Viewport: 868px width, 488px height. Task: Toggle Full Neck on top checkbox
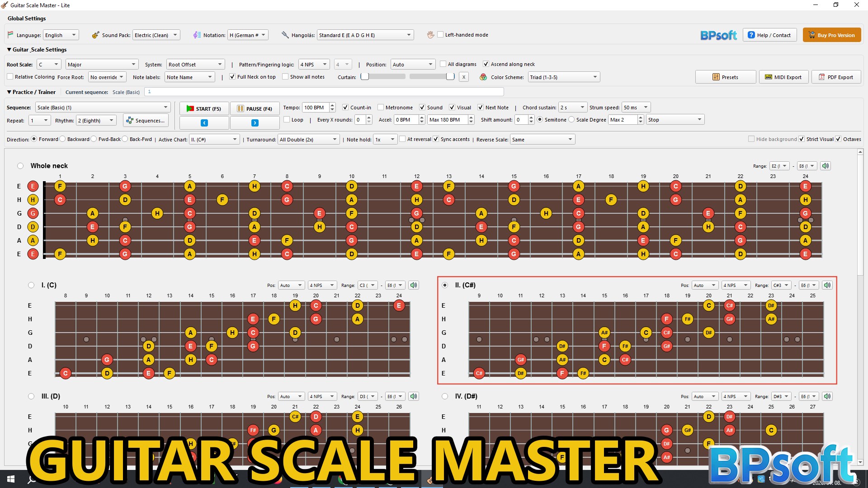[x=232, y=77]
